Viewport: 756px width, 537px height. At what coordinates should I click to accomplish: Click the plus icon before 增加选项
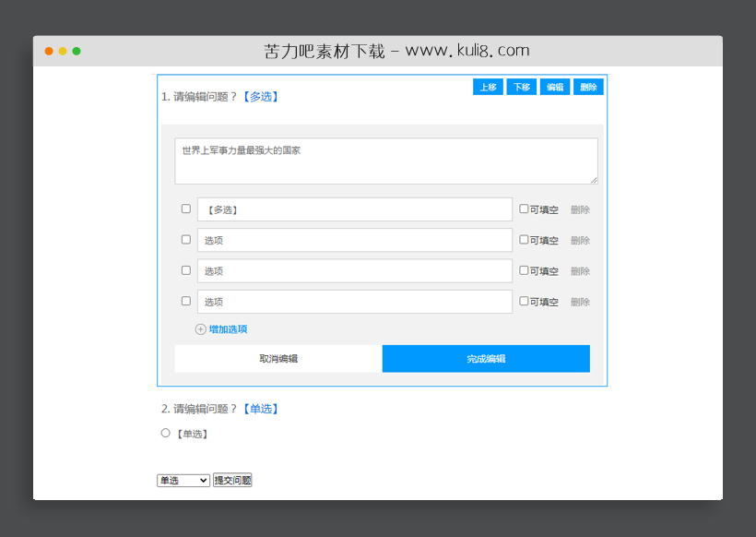tap(200, 328)
